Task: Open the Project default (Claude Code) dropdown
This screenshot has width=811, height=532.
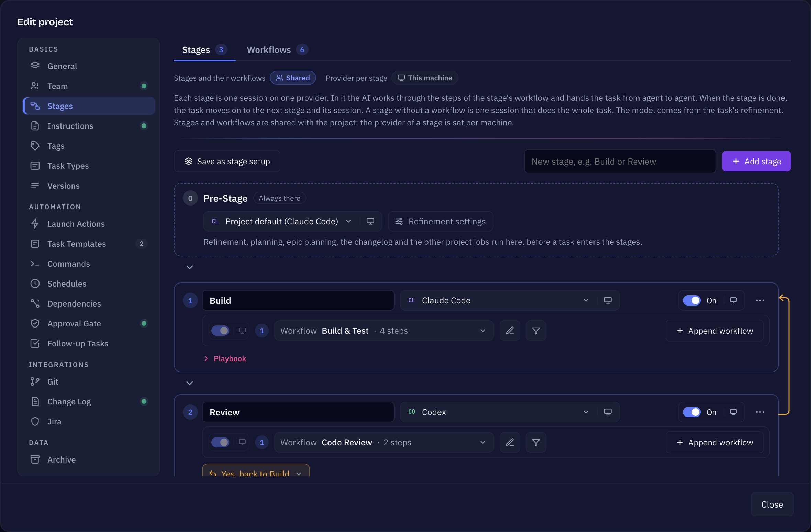Action: (282, 221)
